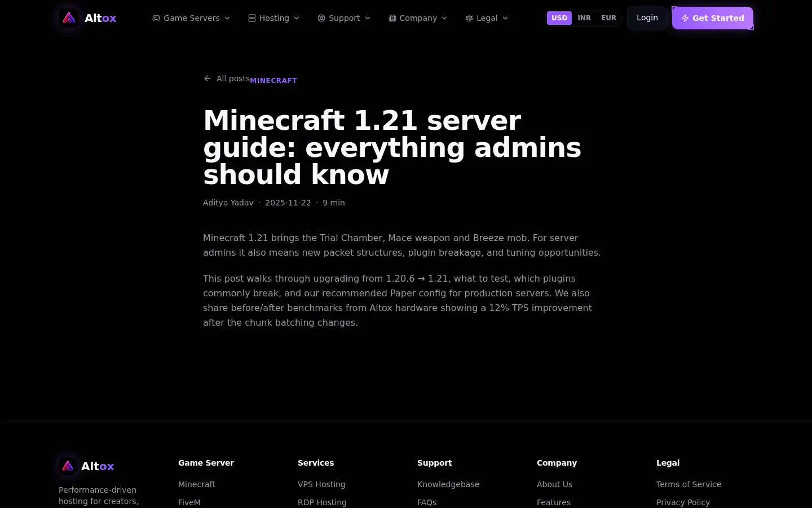Expand the Legal chevron arrow
Screen dimensions: 812x508
[x=505, y=18]
